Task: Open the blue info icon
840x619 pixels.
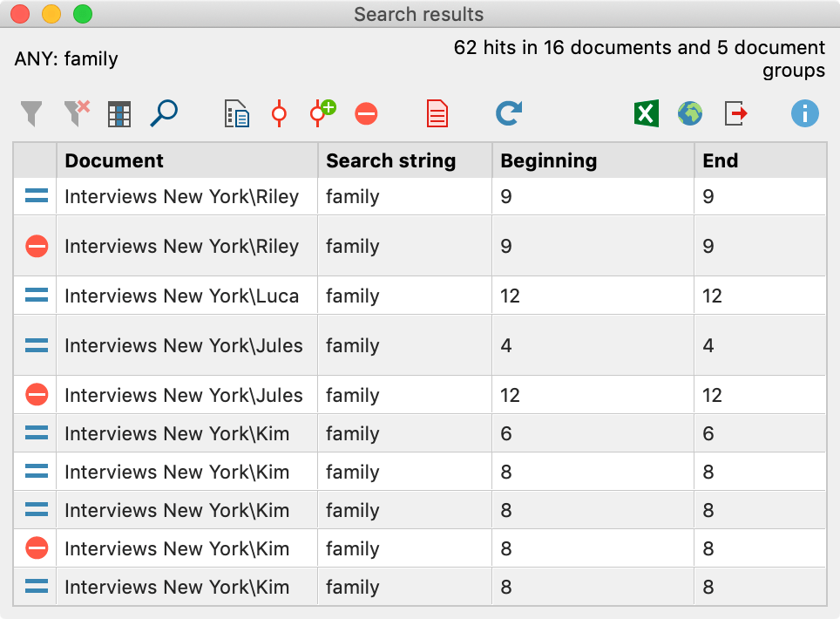Action: tap(805, 113)
